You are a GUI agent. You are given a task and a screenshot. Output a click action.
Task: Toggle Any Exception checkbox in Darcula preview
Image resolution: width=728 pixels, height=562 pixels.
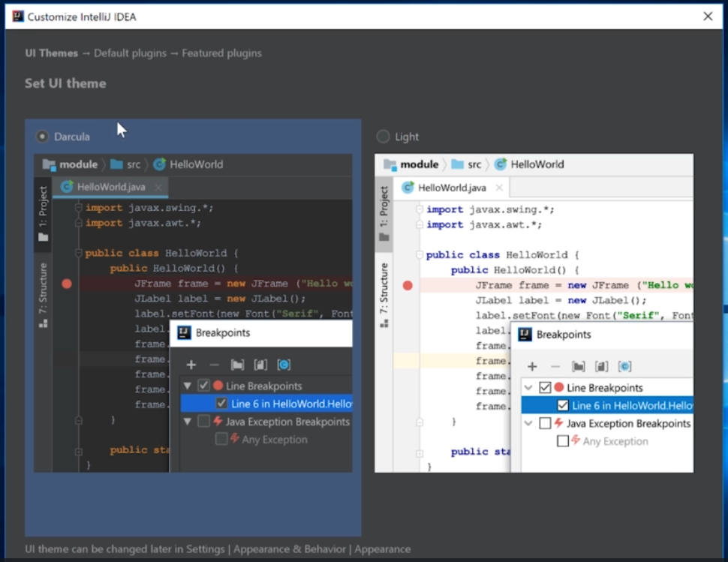221,438
